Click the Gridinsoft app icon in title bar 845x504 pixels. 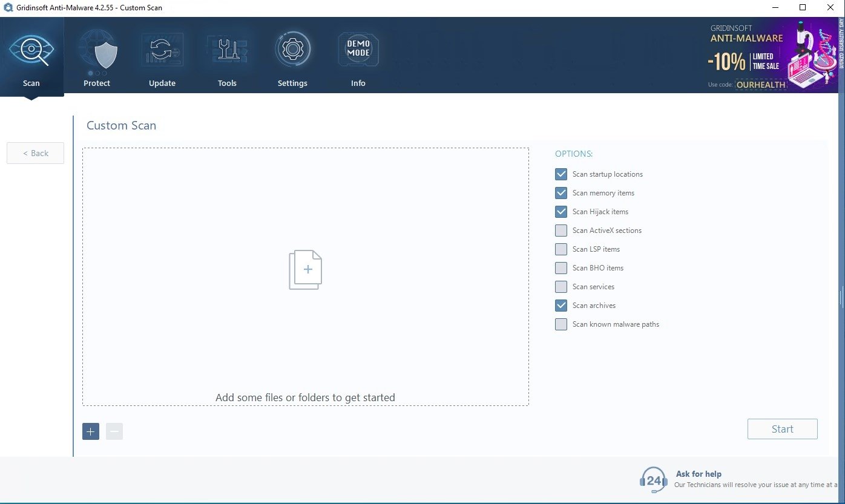coord(8,8)
